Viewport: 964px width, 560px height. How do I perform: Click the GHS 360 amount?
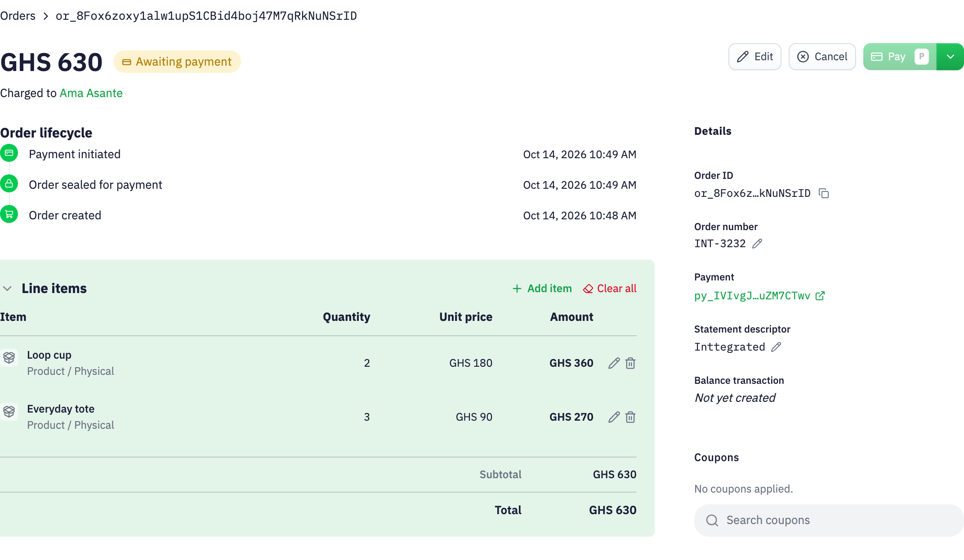(571, 363)
